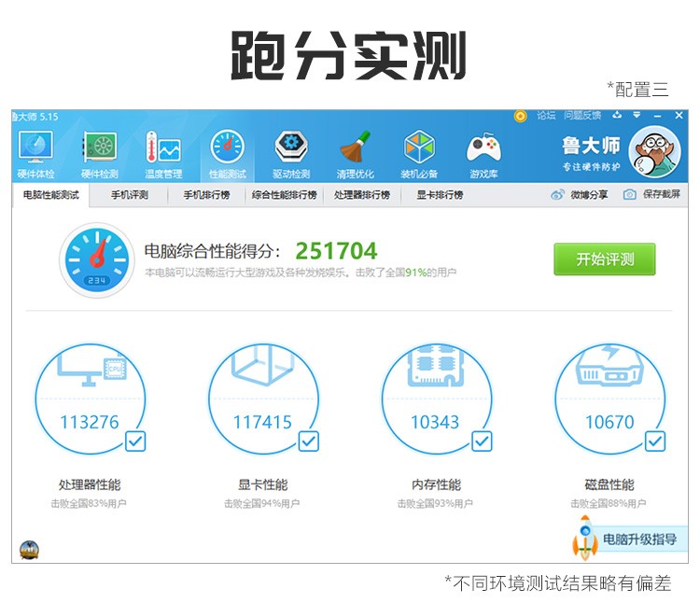The height and width of the screenshot is (603, 700).
Task: Uncheck the 显卡性能 test checkbox
Action: [309, 442]
